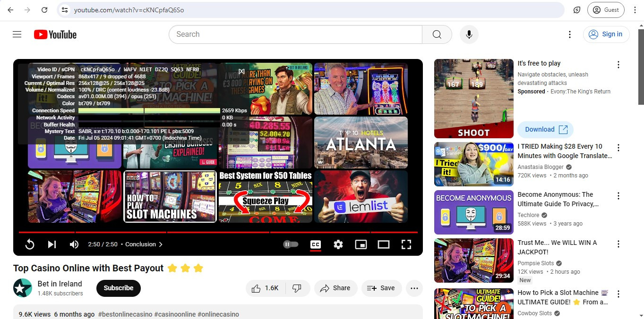Open the Evony sponsored ad thumbnail
This screenshot has width=644, height=319.
[x=473, y=99]
